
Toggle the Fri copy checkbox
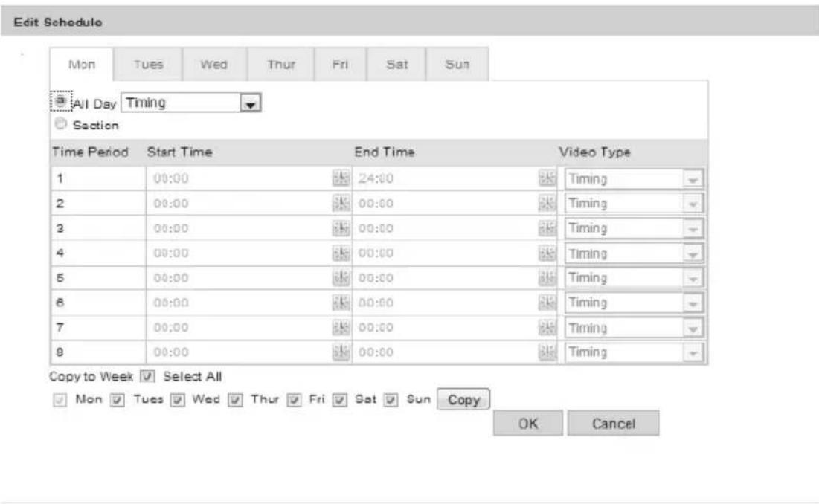(x=295, y=400)
